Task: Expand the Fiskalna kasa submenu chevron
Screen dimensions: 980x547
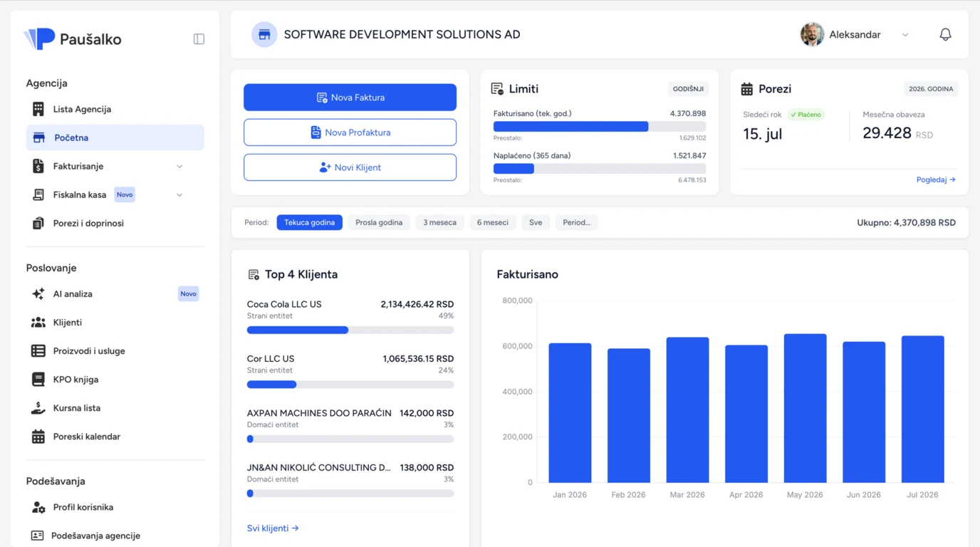Action: click(x=179, y=194)
